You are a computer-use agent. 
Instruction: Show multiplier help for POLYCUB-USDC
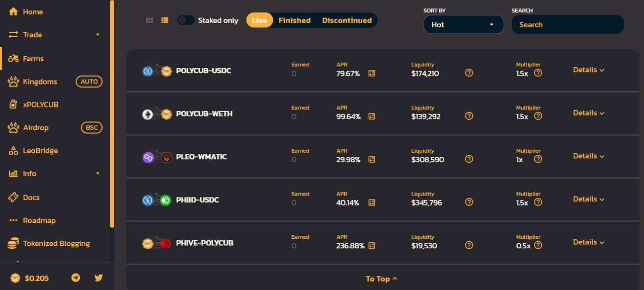538,73
